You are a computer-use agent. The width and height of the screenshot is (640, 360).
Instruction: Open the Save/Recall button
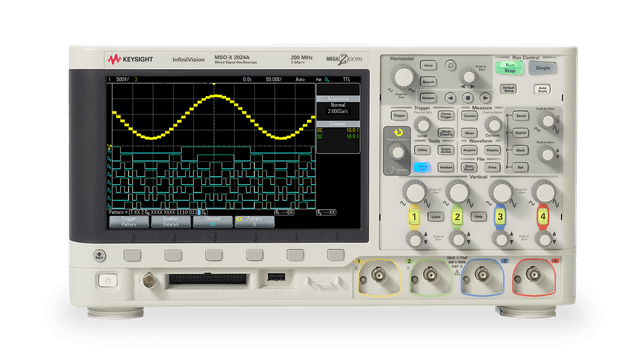point(469,167)
